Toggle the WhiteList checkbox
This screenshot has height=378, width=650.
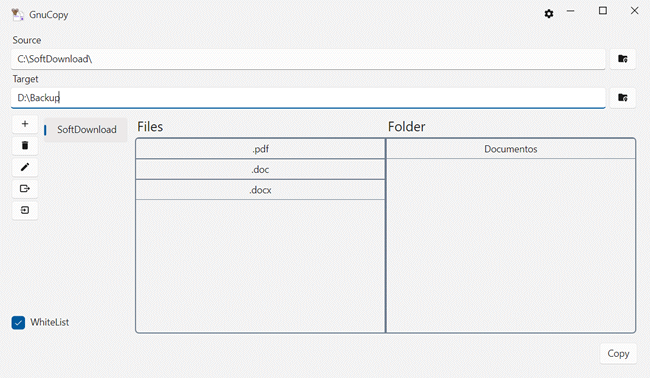18,322
